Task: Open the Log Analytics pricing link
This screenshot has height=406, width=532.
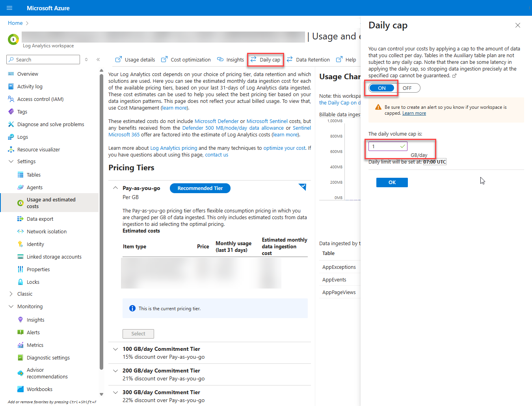Action: tap(174, 148)
